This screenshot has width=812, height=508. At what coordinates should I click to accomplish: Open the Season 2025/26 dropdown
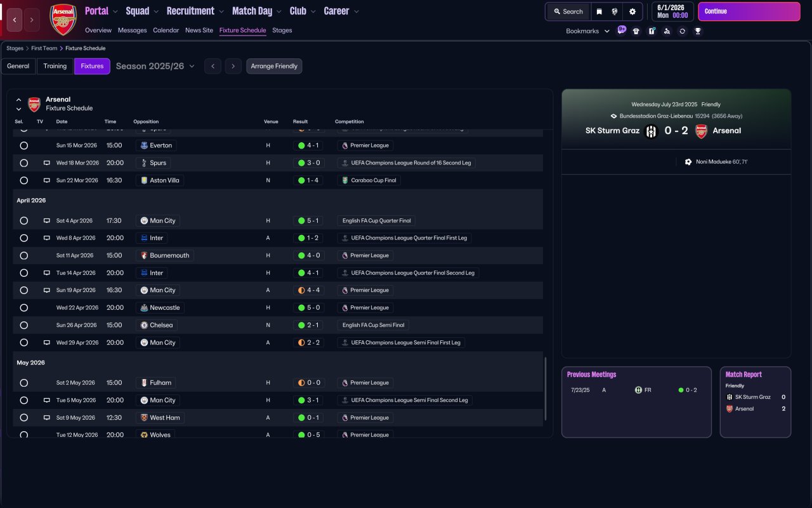coord(155,66)
